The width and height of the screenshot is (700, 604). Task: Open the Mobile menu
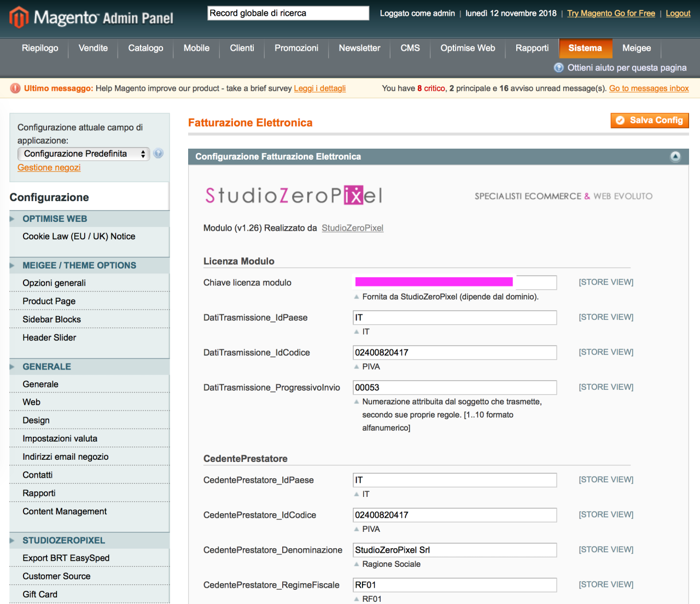(x=196, y=48)
